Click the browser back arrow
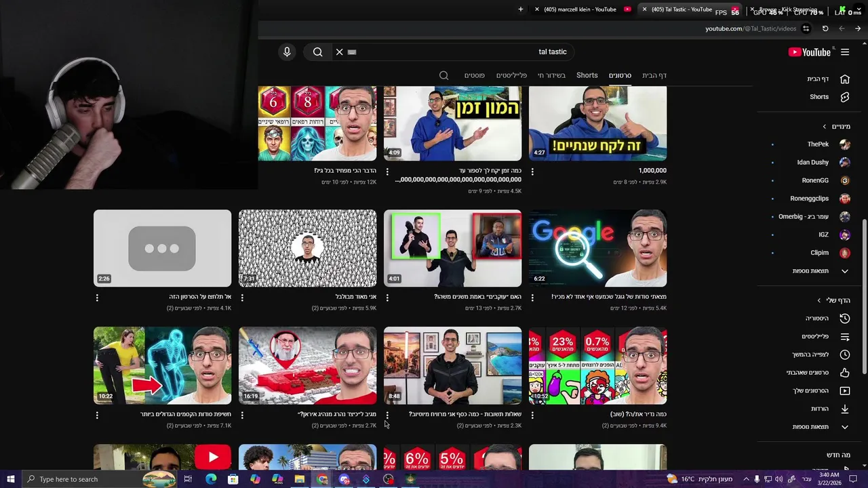Image resolution: width=868 pixels, height=488 pixels. [x=842, y=28]
